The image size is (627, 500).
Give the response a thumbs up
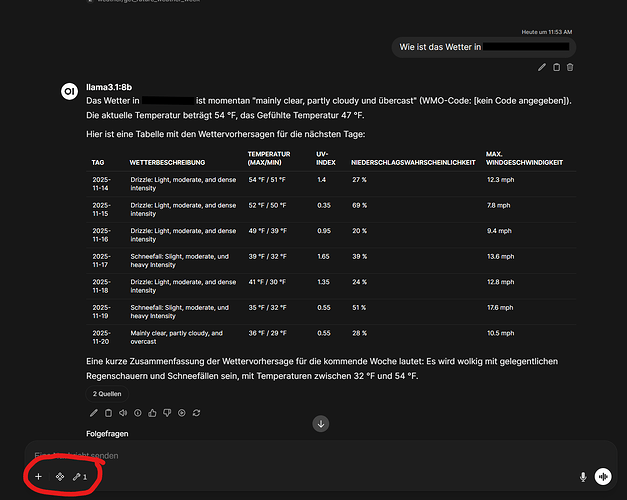tap(152, 413)
